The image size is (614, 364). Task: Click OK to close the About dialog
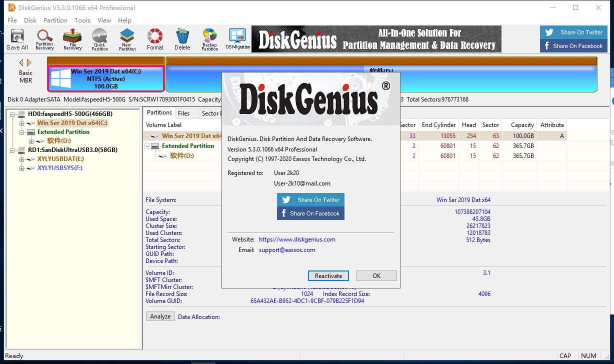376,276
